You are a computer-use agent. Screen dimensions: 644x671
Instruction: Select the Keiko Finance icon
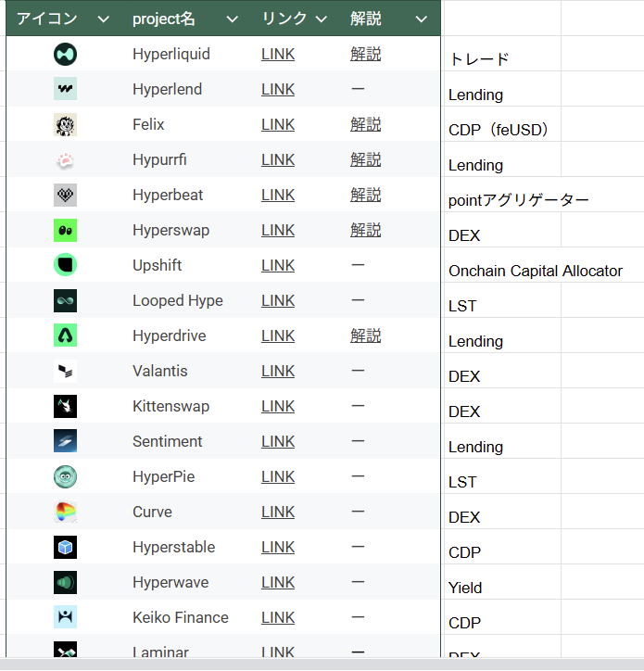pos(65,616)
